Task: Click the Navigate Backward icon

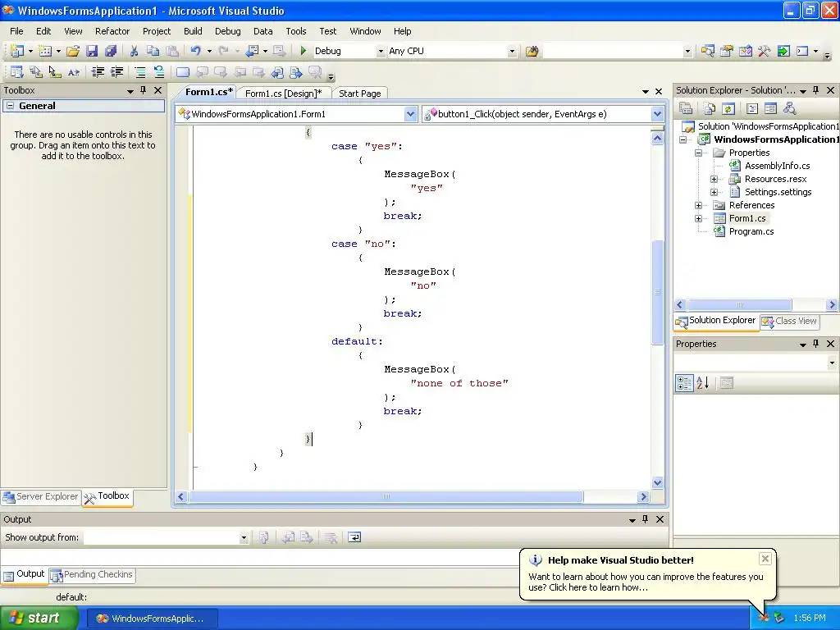Action: (x=252, y=51)
